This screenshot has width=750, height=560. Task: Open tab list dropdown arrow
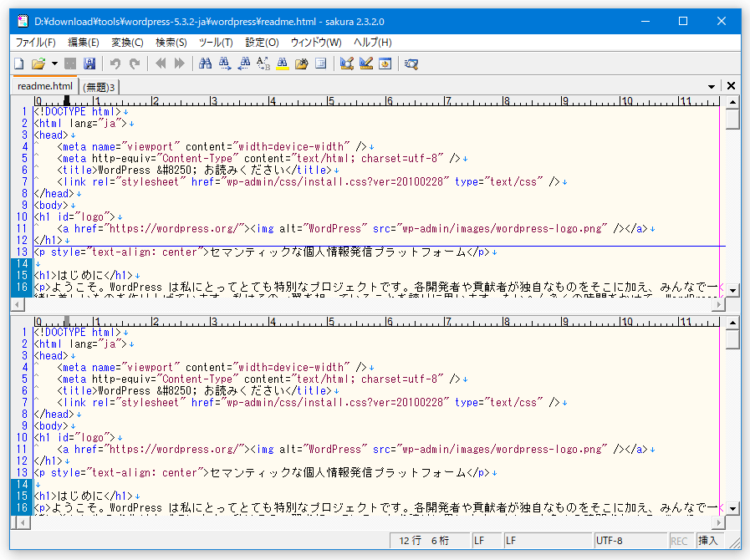coord(712,87)
